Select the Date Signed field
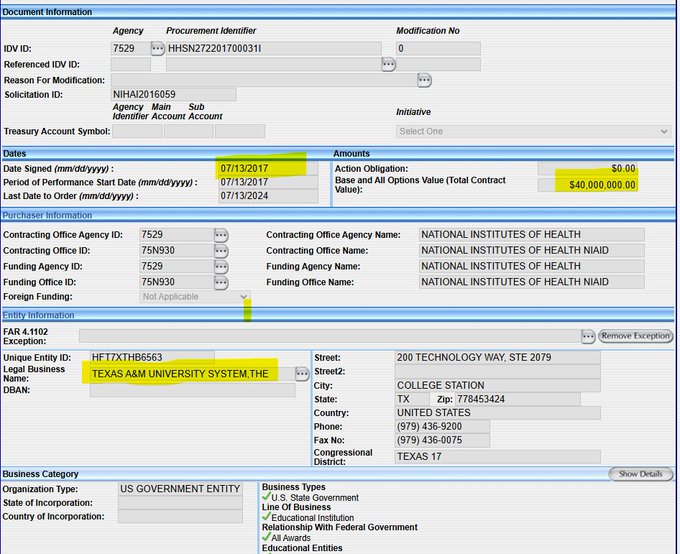The image size is (680, 554). tap(267, 168)
